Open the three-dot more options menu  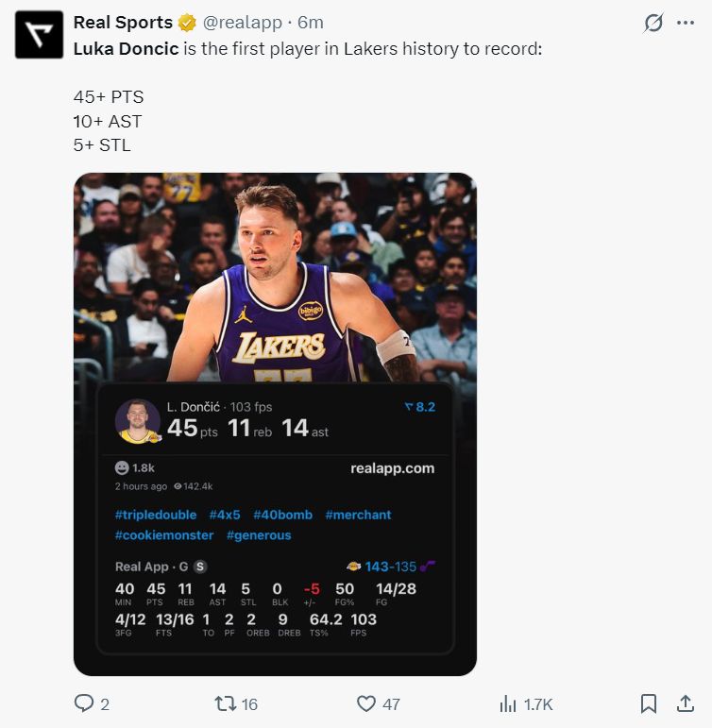[686, 23]
